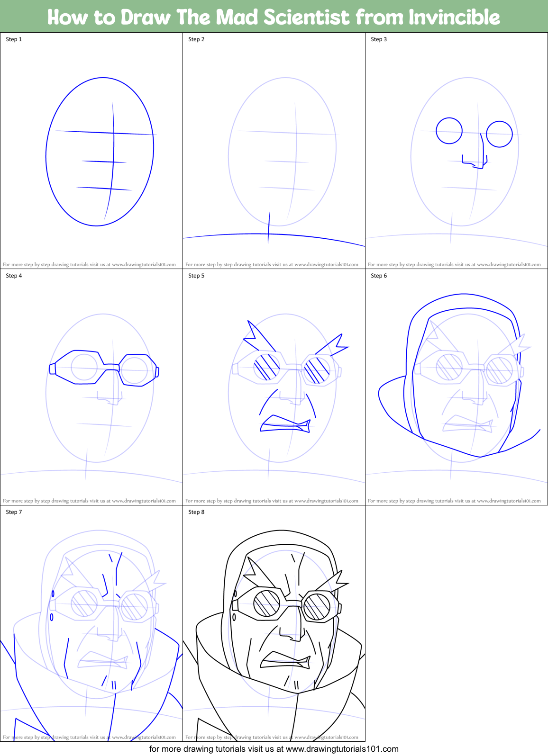Screen dimensions: 548x756
Task: Click the 'Step 6' label
Action: point(379,276)
